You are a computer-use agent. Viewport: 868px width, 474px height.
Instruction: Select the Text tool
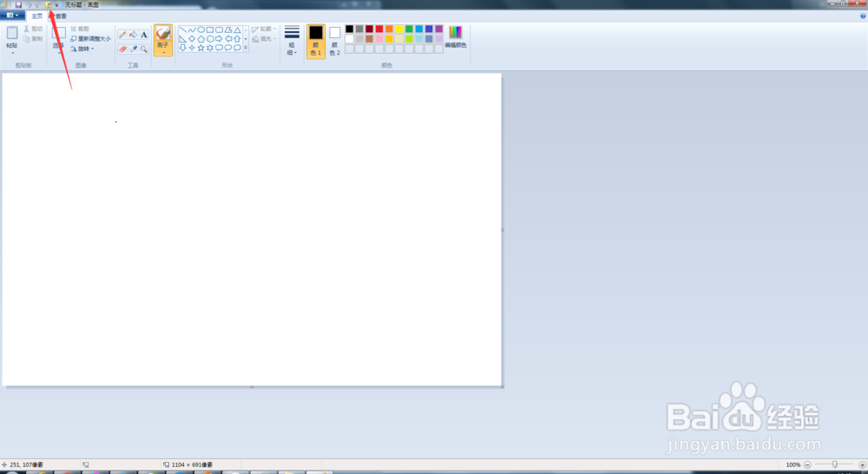point(144,35)
